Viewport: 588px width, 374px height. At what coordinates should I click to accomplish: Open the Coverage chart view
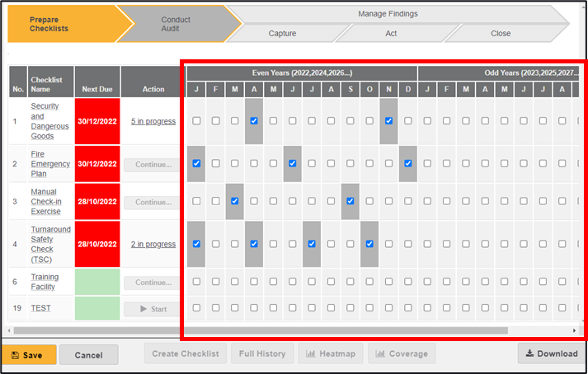point(402,354)
